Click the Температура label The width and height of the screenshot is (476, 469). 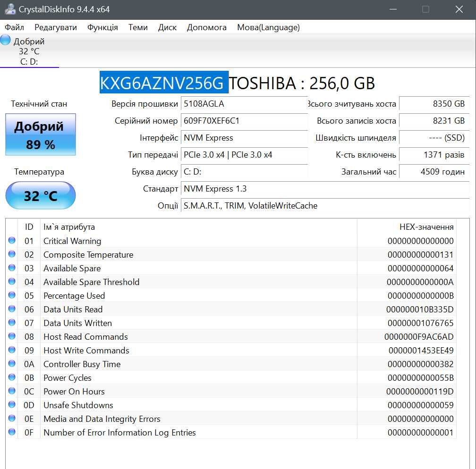click(x=39, y=172)
